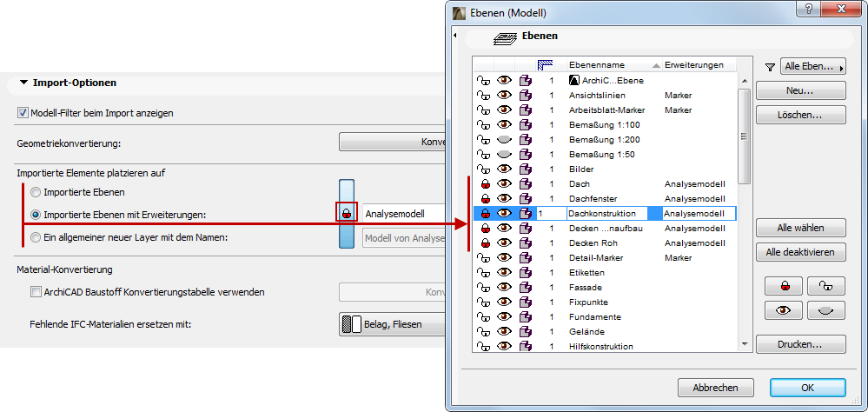Click the Alle deaktivieren button
Image resolution: width=868 pixels, height=412 pixels.
(800, 252)
